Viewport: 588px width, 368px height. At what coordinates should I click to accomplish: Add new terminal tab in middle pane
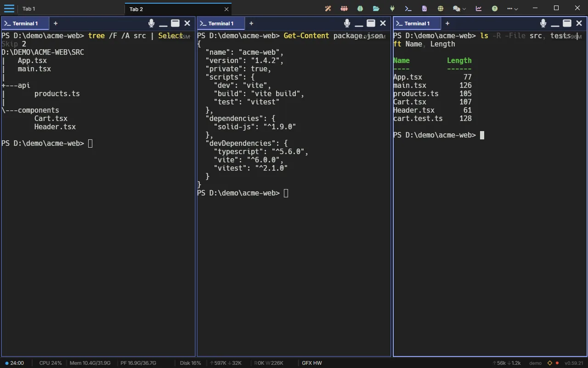point(251,23)
